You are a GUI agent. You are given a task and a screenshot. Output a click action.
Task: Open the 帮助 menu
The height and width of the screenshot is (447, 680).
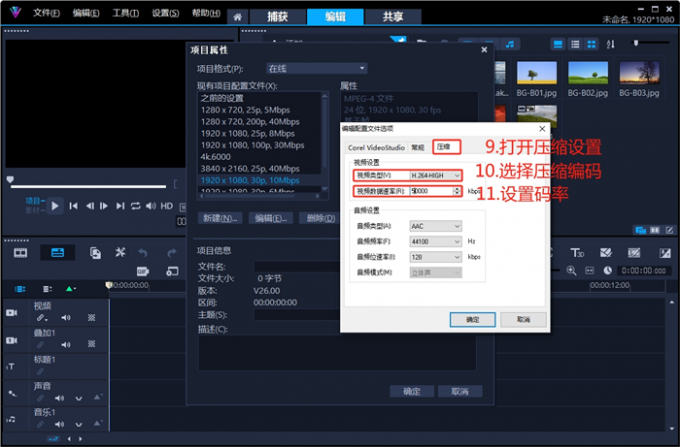click(x=206, y=13)
